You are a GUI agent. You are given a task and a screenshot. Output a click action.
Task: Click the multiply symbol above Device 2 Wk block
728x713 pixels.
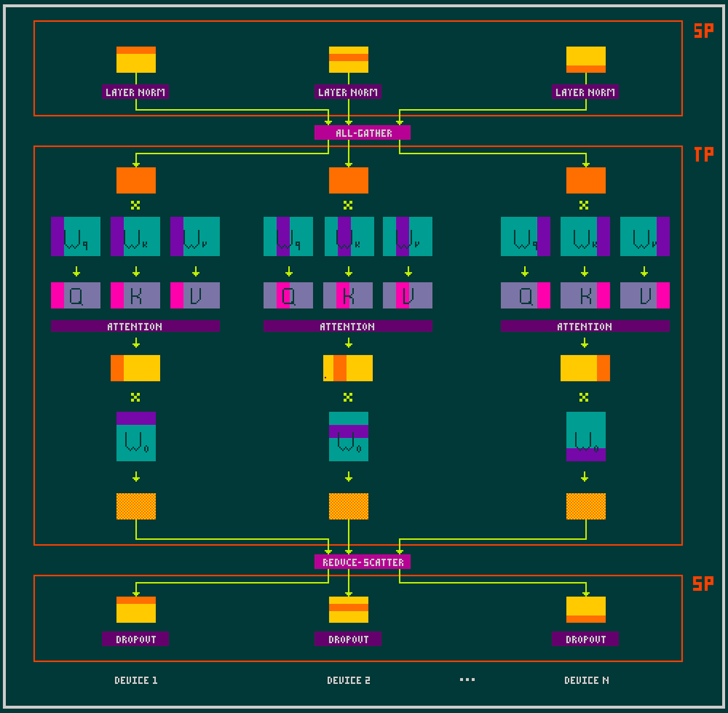[x=348, y=205]
